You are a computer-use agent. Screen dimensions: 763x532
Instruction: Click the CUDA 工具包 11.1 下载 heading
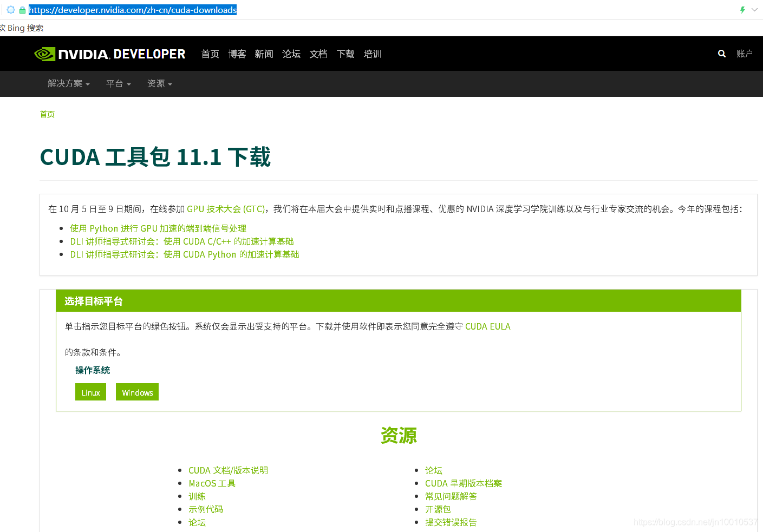pos(155,157)
